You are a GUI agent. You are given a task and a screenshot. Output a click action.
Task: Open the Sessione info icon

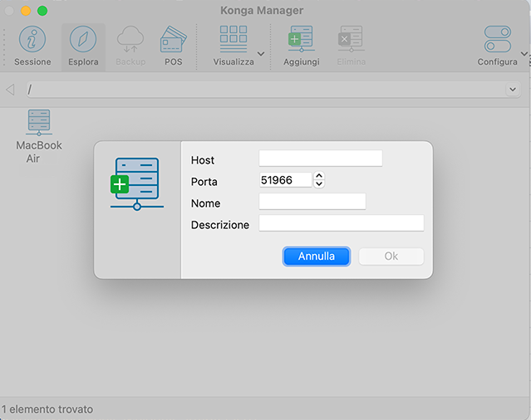[32, 39]
